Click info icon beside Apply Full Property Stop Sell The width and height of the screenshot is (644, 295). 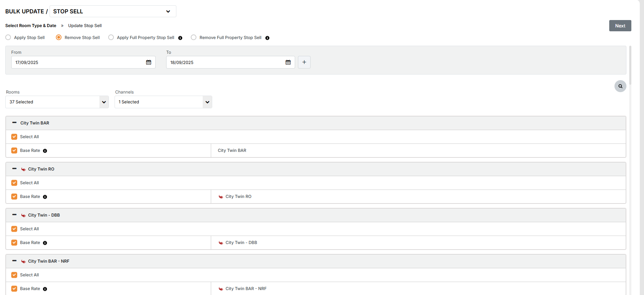[x=180, y=38]
